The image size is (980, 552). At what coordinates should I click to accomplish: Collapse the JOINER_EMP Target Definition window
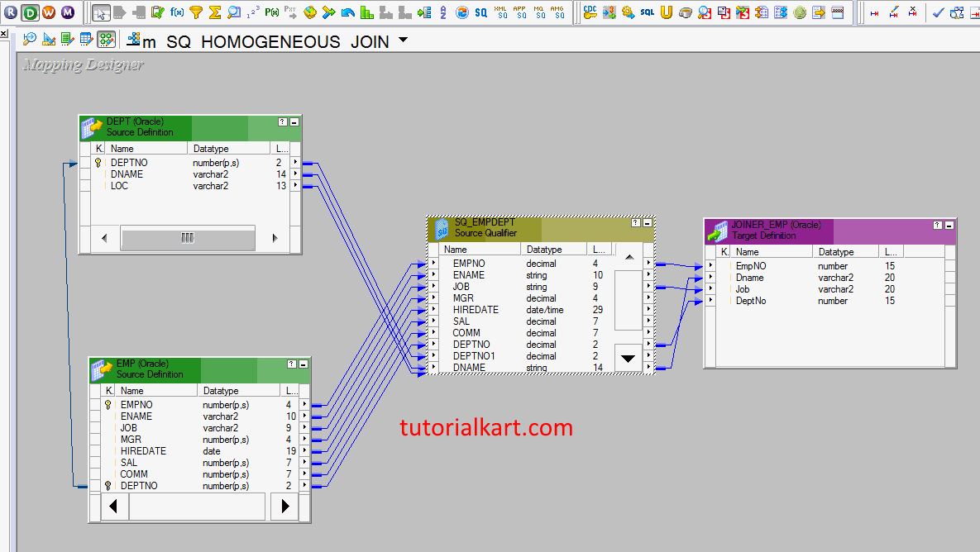point(948,223)
